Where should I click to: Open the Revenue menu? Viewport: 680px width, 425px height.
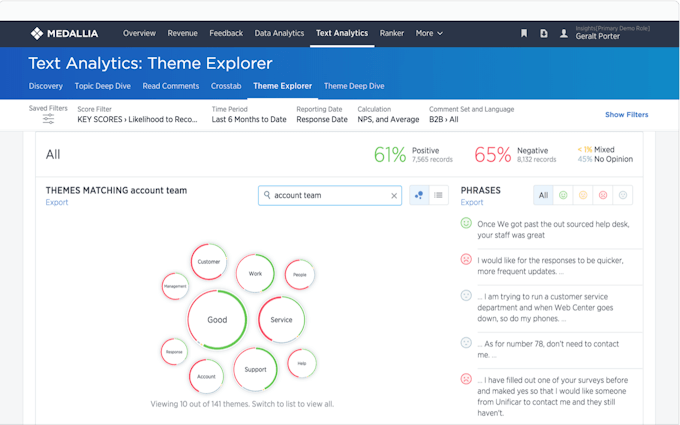(183, 33)
